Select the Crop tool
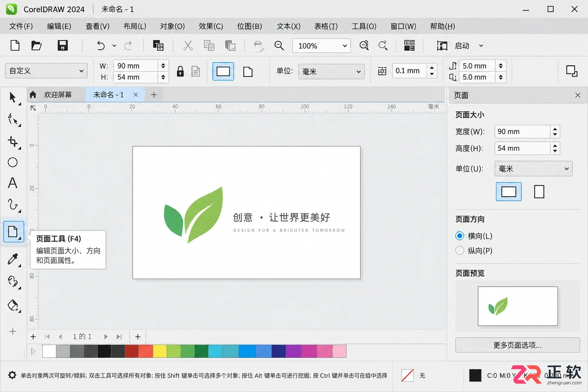The height and width of the screenshot is (392, 588). point(13,141)
